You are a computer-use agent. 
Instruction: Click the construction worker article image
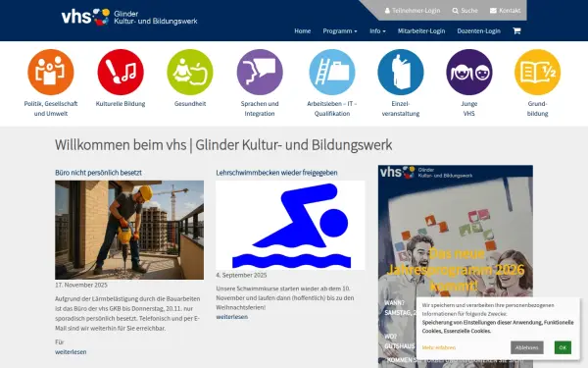click(129, 230)
